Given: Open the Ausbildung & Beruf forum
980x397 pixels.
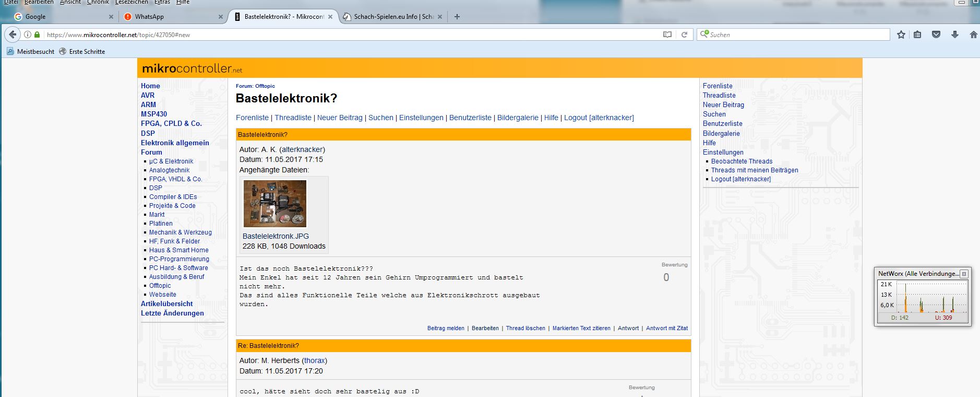Looking at the screenshot, I should [x=177, y=277].
